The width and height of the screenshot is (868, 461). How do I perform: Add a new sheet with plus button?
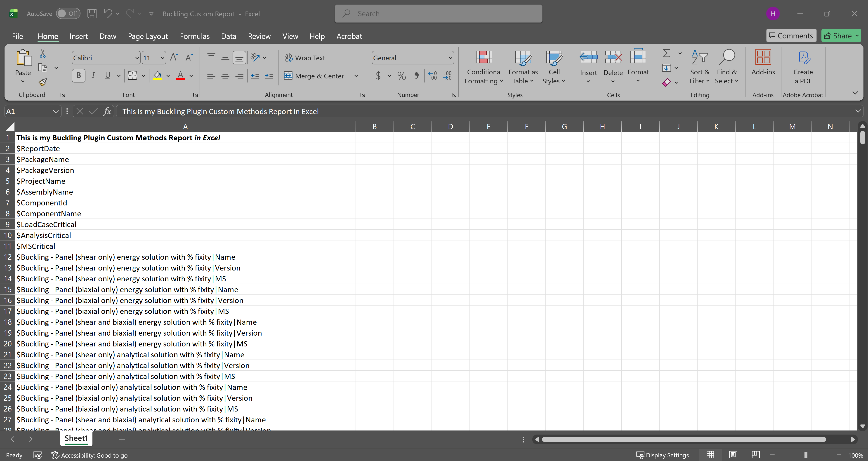click(122, 439)
